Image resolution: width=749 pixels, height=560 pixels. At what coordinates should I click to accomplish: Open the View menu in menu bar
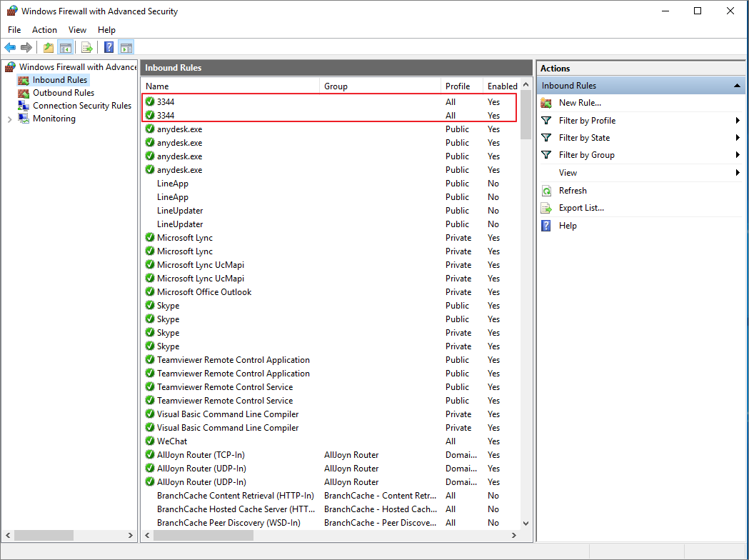(x=77, y=29)
